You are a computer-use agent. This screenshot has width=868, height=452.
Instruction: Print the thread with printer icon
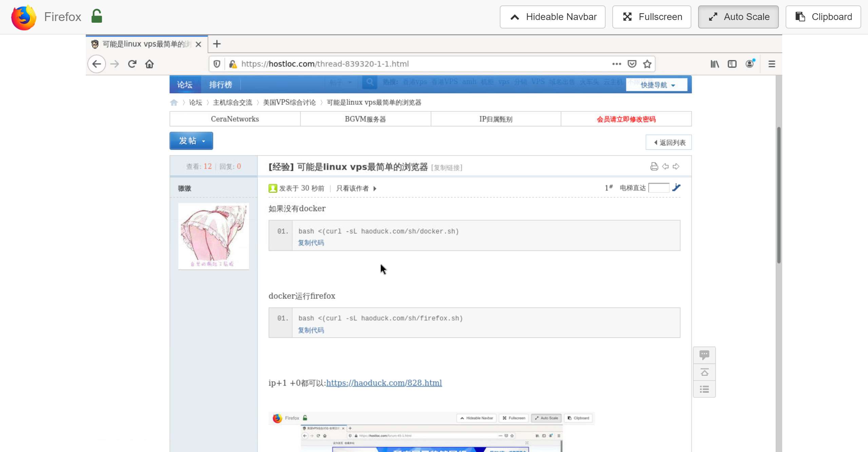click(654, 166)
